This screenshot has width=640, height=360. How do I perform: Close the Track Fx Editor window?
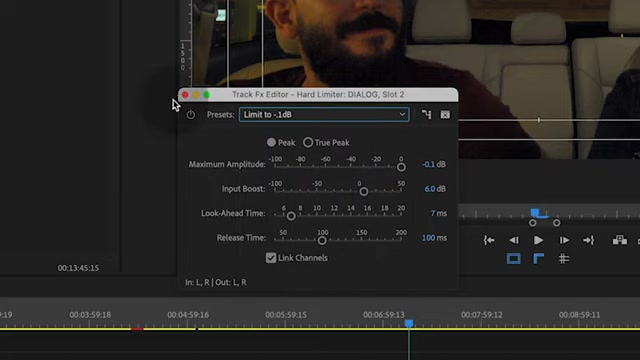(x=185, y=95)
